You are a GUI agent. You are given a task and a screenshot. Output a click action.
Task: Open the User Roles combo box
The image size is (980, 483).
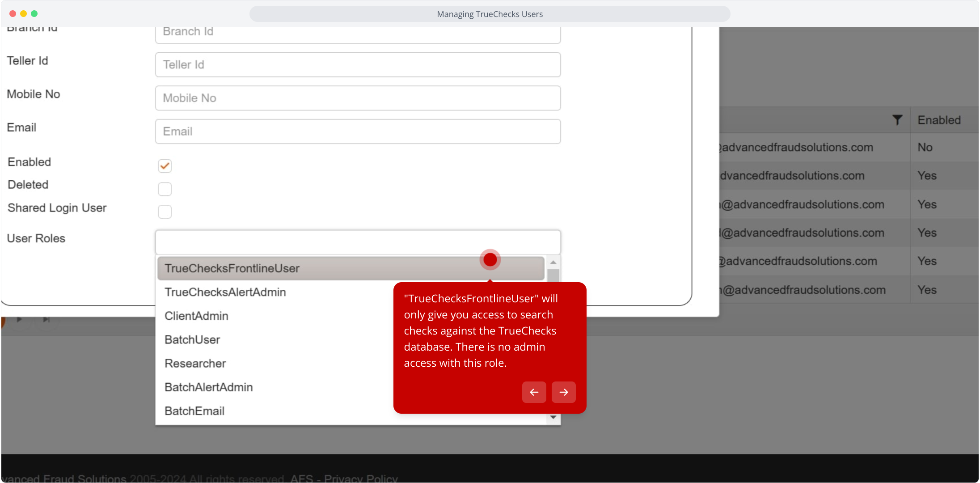click(x=358, y=242)
